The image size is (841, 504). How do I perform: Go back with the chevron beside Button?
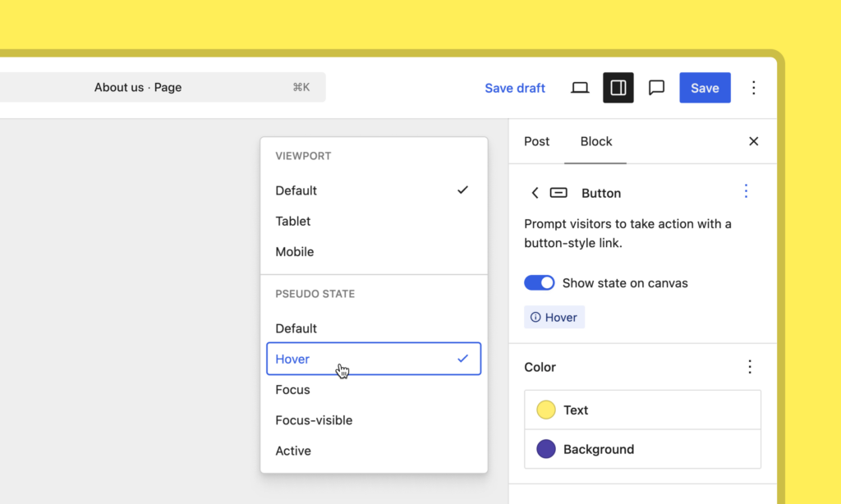coord(535,193)
